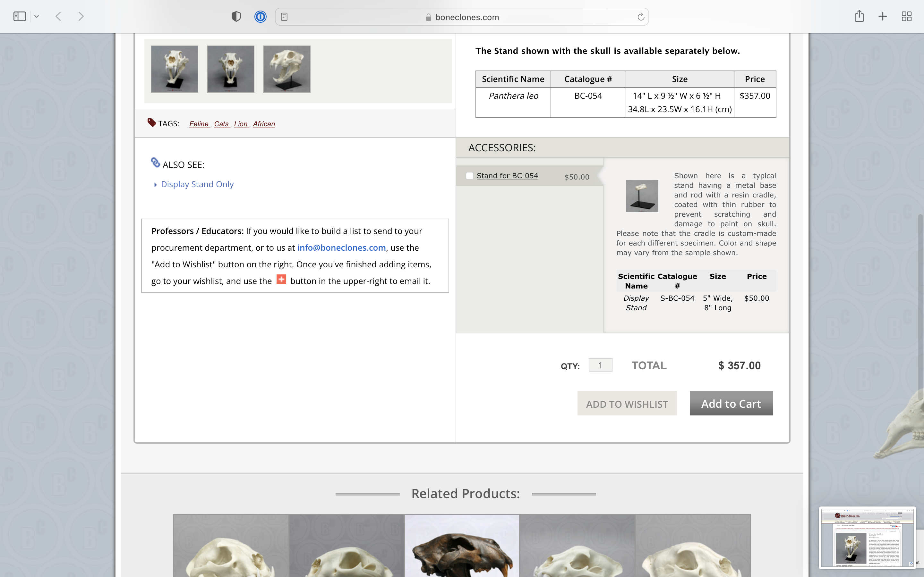
Task: Go back with the back arrow
Action: pyautogui.click(x=58, y=16)
